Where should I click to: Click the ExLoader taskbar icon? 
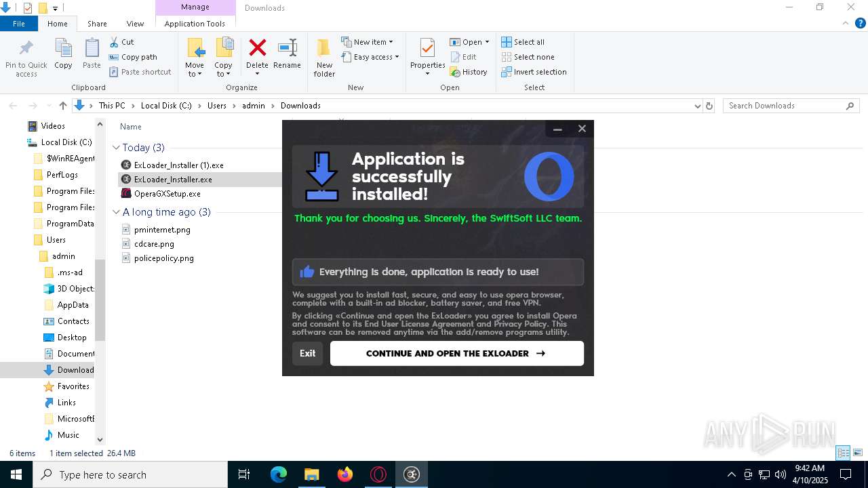pyautogui.click(x=412, y=474)
